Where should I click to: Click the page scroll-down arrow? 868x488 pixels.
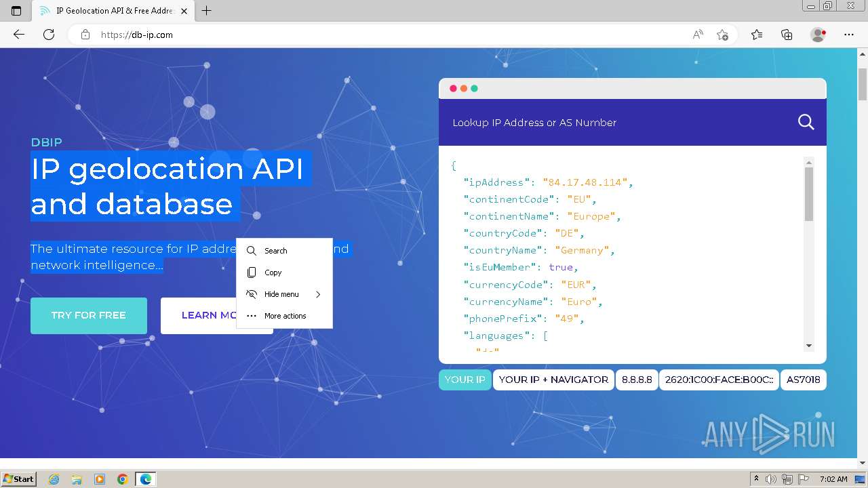click(x=863, y=463)
